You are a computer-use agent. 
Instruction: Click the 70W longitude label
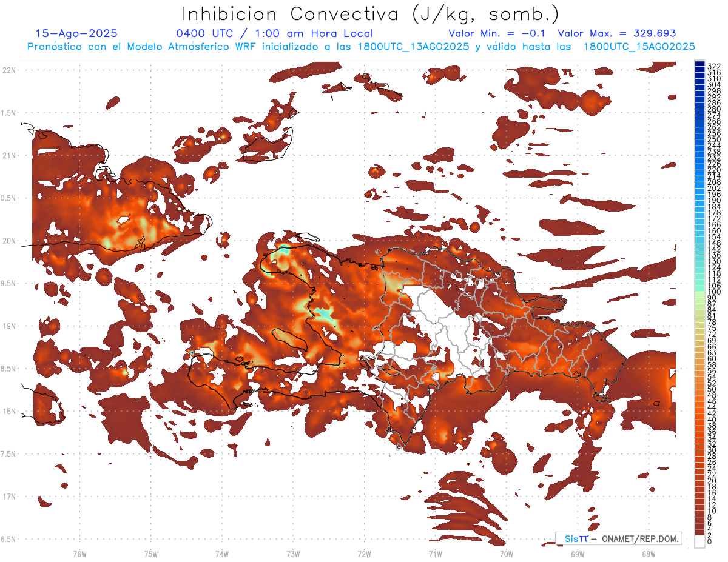[x=506, y=554]
